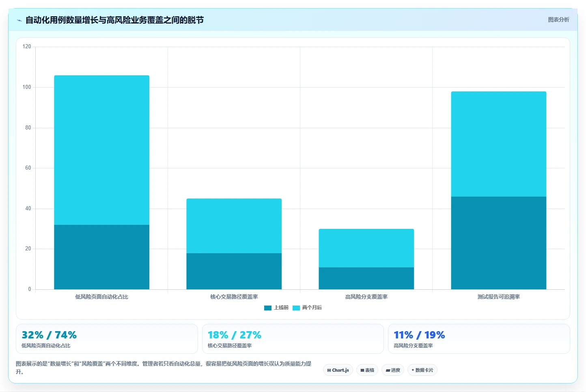Click the dark 上线前 bar segment for 测试报告可追溯率

coord(498,243)
